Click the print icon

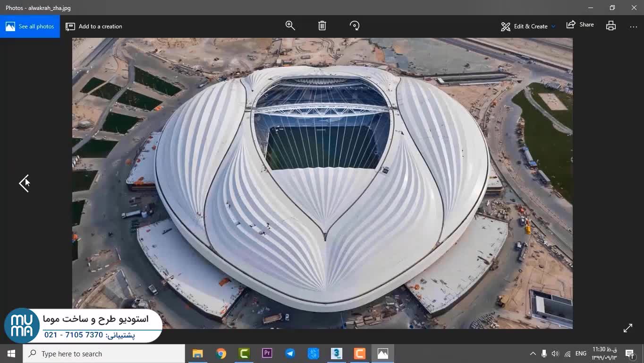coord(610,26)
